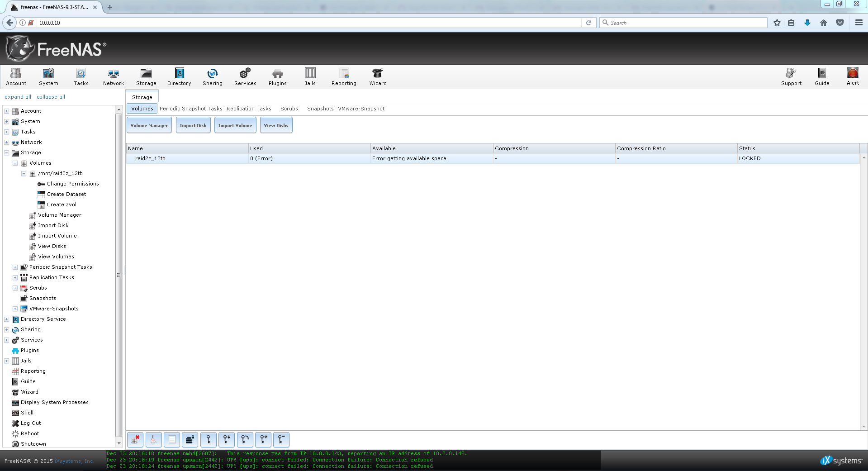Collapse the /mnt/raid2z_12tb tree node
The width and height of the screenshot is (868, 471).
(24, 173)
